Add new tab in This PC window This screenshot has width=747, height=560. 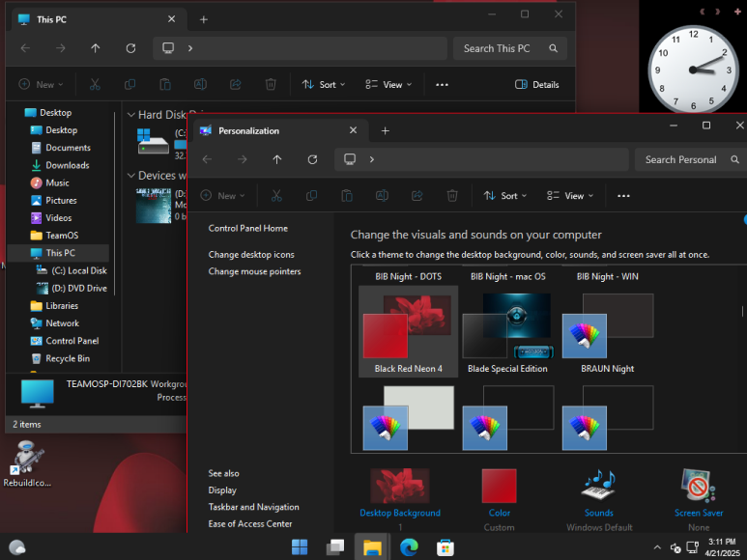click(x=204, y=19)
